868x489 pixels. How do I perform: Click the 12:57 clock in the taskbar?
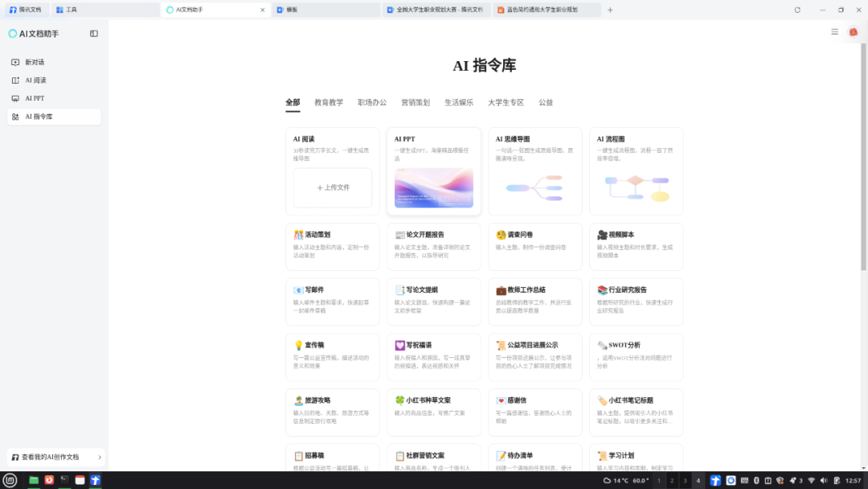click(853, 481)
